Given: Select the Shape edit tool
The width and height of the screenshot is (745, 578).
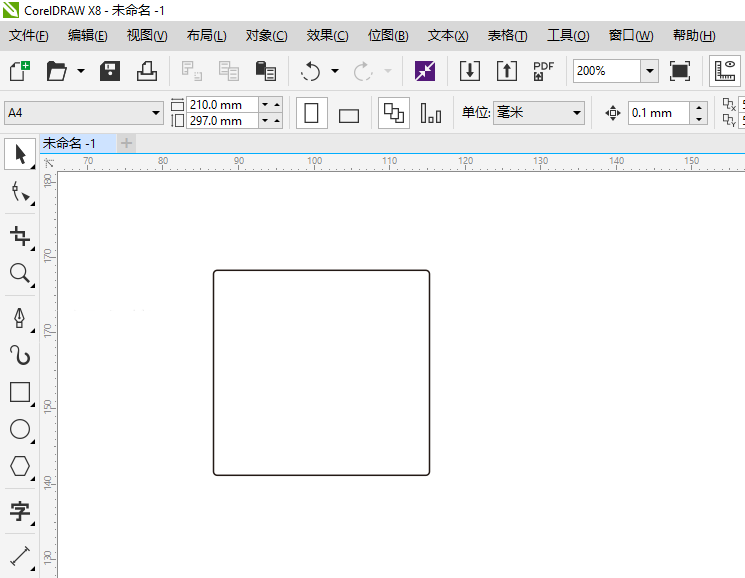Looking at the screenshot, I should pyautogui.click(x=20, y=192).
